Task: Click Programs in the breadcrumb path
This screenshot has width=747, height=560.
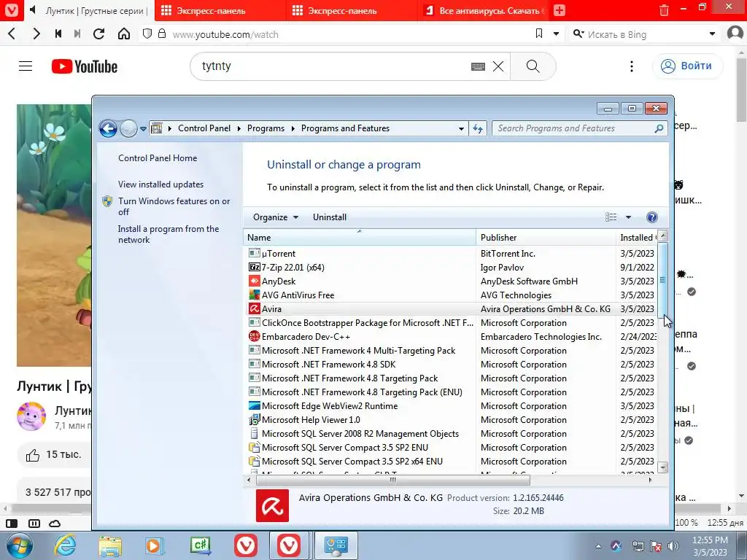Action: pyautogui.click(x=266, y=128)
